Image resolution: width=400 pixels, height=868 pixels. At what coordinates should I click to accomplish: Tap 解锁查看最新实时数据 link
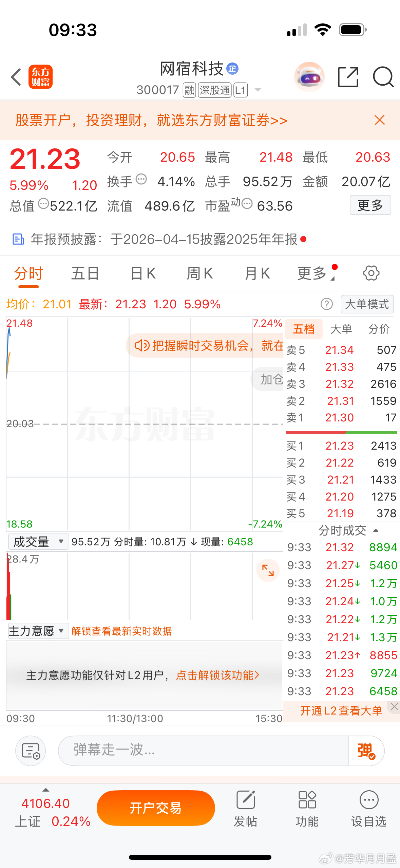pyautogui.click(x=121, y=631)
